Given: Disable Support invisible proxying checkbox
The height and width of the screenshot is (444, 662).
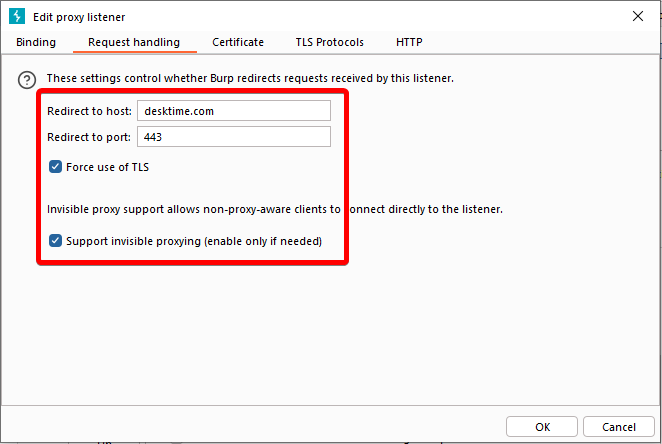Looking at the screenshot, I should pos(56,241).
